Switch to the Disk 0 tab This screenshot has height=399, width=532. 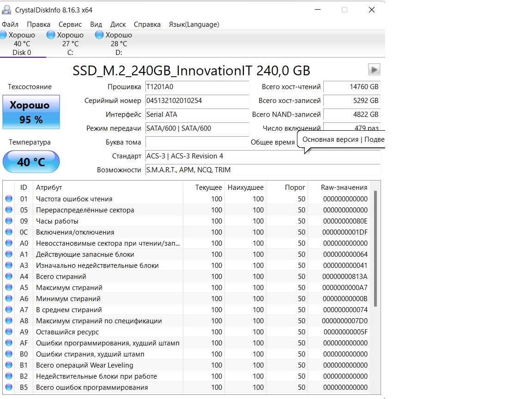tap(22, 43)
